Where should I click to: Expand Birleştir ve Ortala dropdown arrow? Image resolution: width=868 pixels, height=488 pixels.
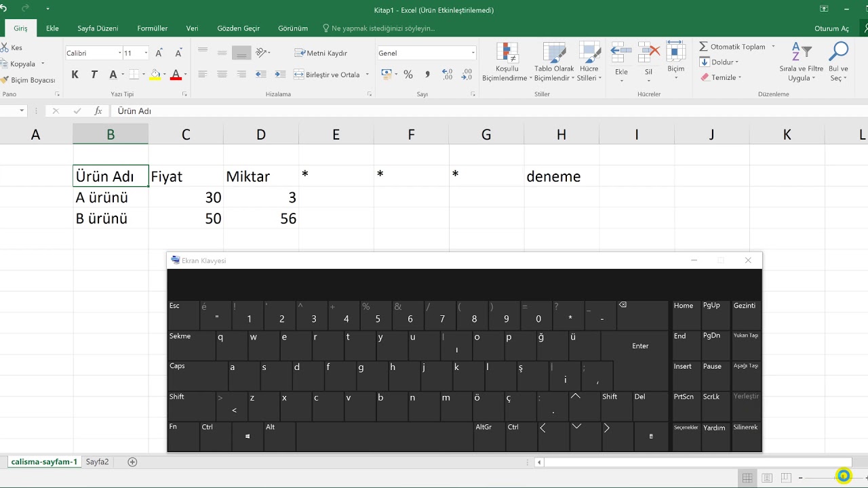[368, 75]
